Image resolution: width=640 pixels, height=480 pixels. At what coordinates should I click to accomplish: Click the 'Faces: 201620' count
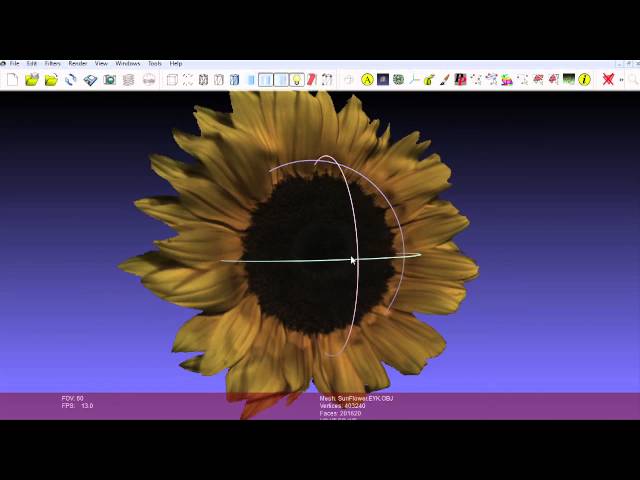pyautogui.click(x=340, y=413)
